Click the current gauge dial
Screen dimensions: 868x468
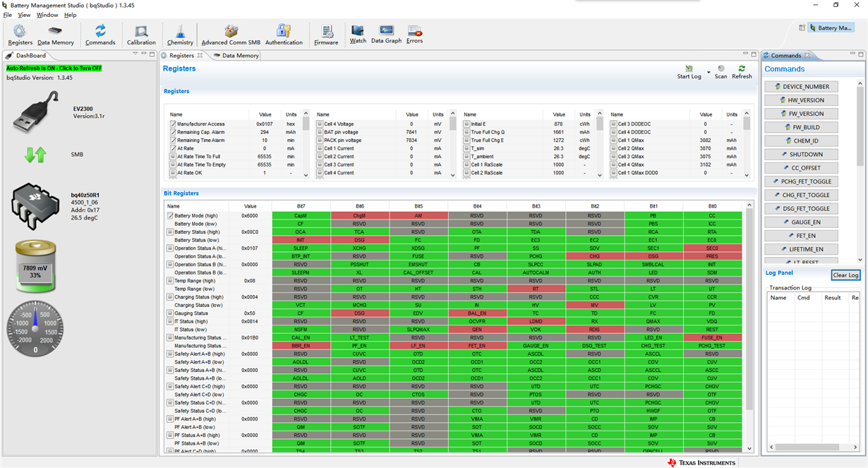coord(35,328)
